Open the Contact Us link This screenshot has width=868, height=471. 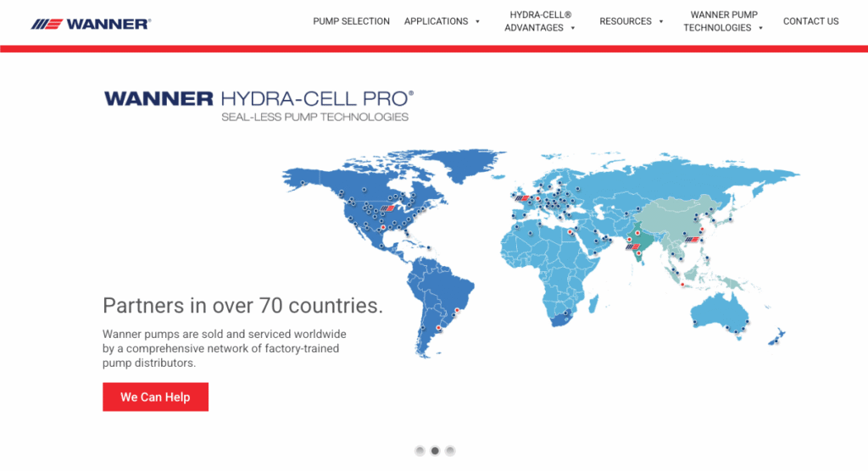tap(810, 21)
